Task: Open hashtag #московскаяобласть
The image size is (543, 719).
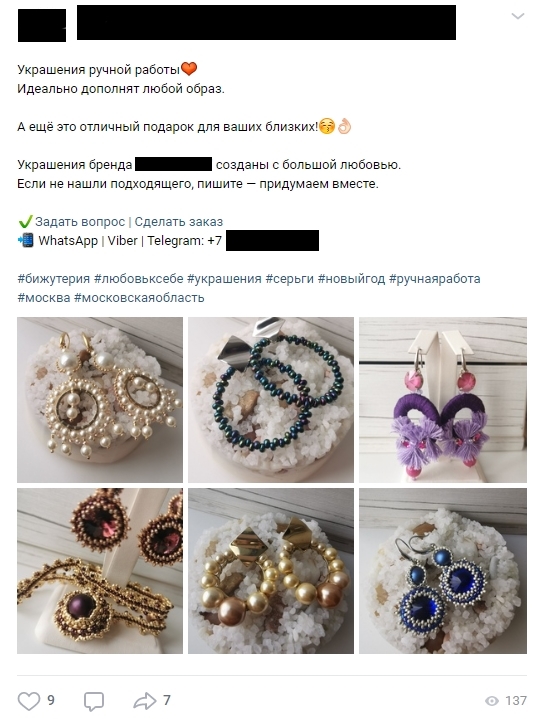Action: point(139,298)
